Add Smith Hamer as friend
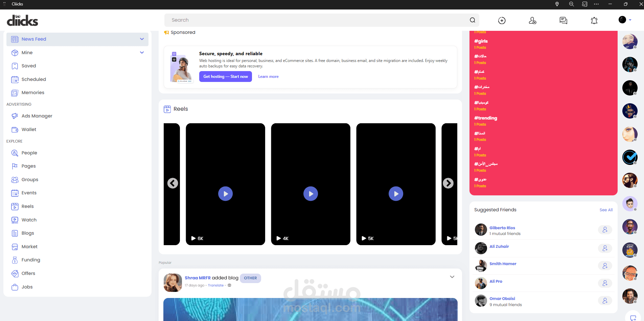 605,266
